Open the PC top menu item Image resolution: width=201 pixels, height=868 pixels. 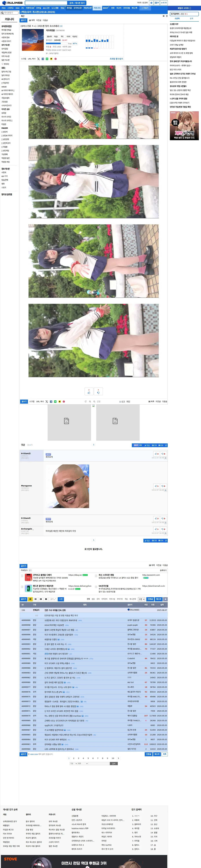(23, 8)
